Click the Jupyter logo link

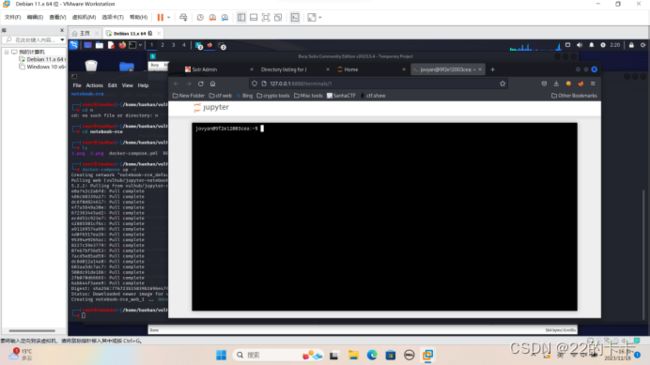click(211, 108)
